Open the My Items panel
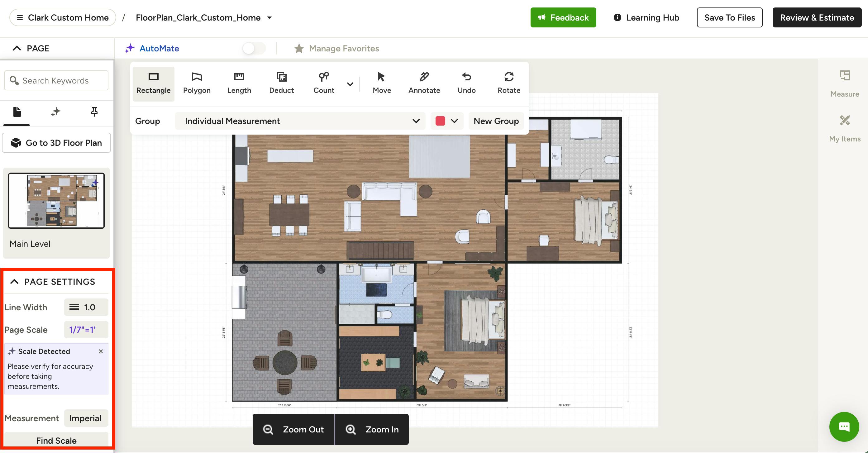 [844, 129]
